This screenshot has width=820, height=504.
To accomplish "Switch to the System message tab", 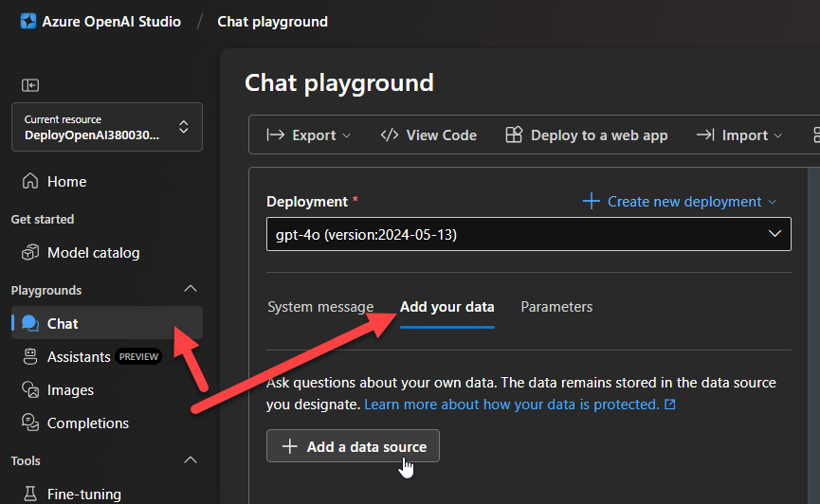I will tap(320, 307).
